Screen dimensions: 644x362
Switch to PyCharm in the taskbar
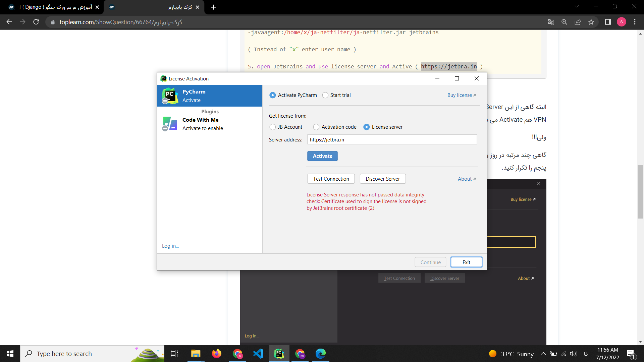[279, 354]
